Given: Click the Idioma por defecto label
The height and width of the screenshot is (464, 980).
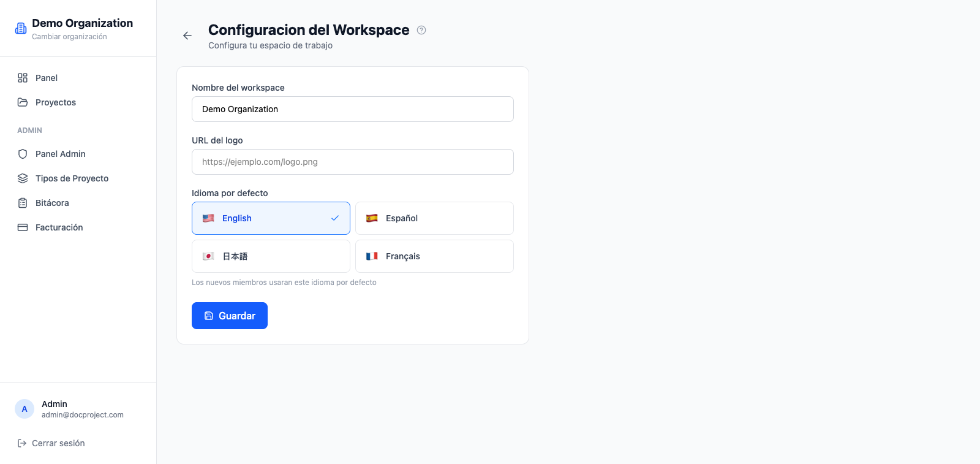Looking at the screenshot, I should pos(230,193).
